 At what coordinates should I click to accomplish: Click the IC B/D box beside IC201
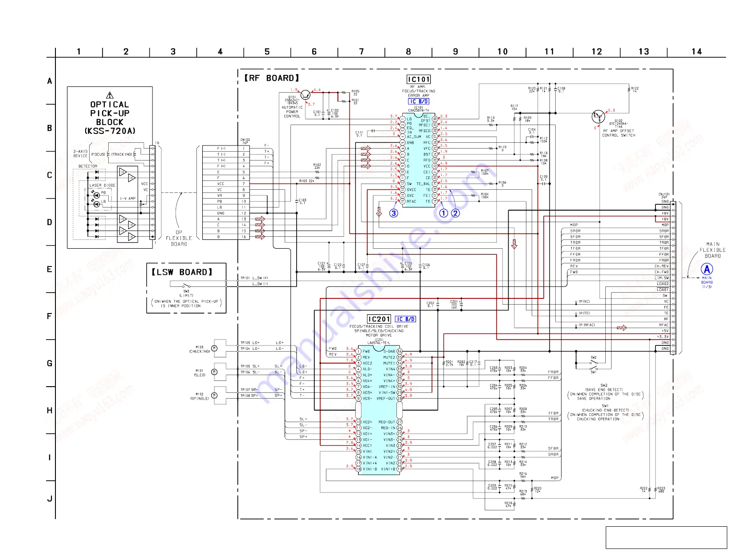coord(406,319)
